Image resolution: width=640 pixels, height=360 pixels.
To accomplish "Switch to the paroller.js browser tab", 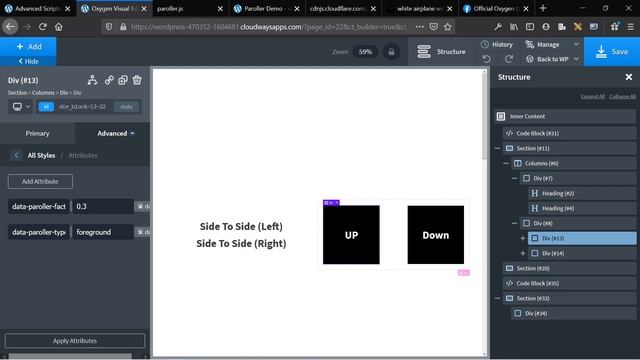I will [x=190, y=8].
